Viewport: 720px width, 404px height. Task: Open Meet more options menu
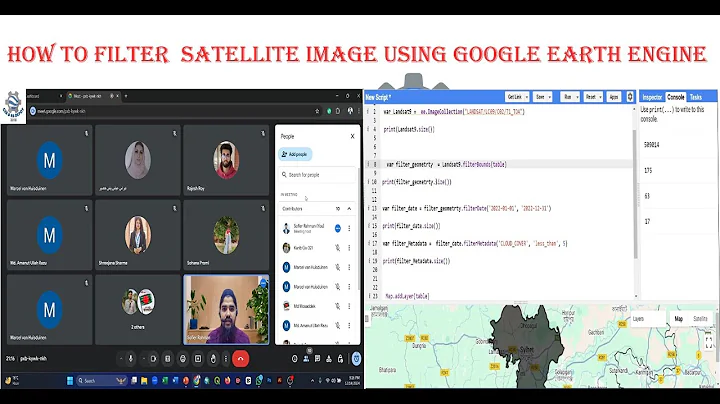click(x=225, y=359)
